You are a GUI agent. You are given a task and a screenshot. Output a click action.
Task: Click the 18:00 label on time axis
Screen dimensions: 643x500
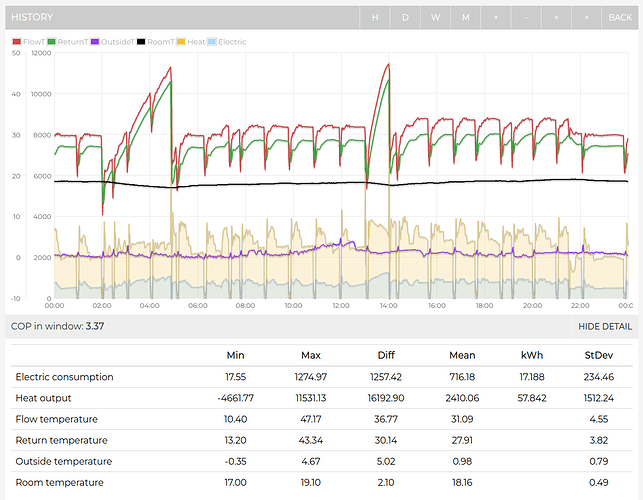point(484,306)
